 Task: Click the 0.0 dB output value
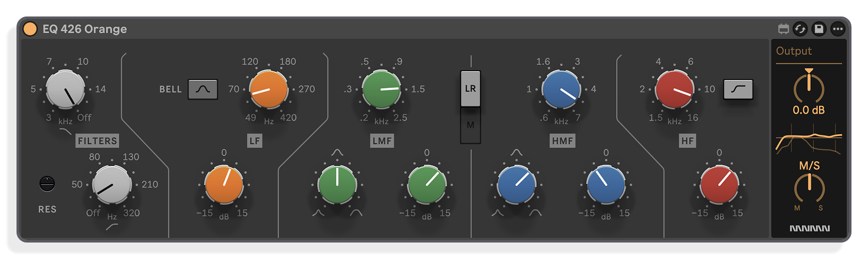809,110
